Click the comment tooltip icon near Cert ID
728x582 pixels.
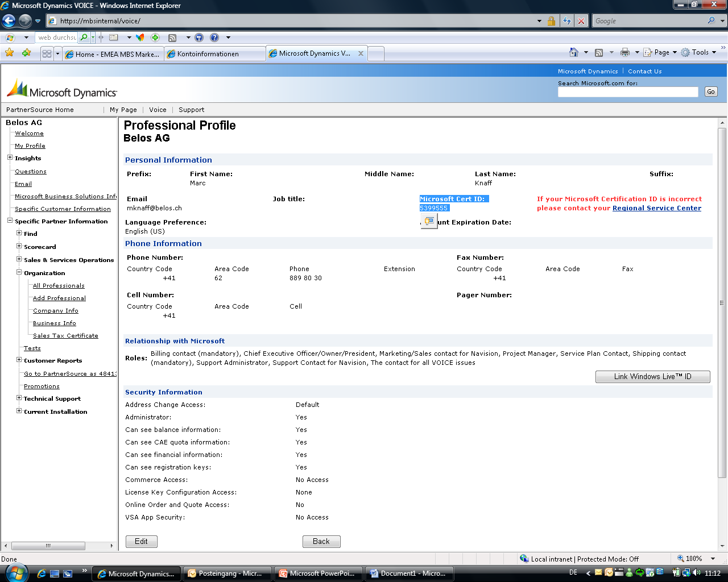click(x=429, y=221)
